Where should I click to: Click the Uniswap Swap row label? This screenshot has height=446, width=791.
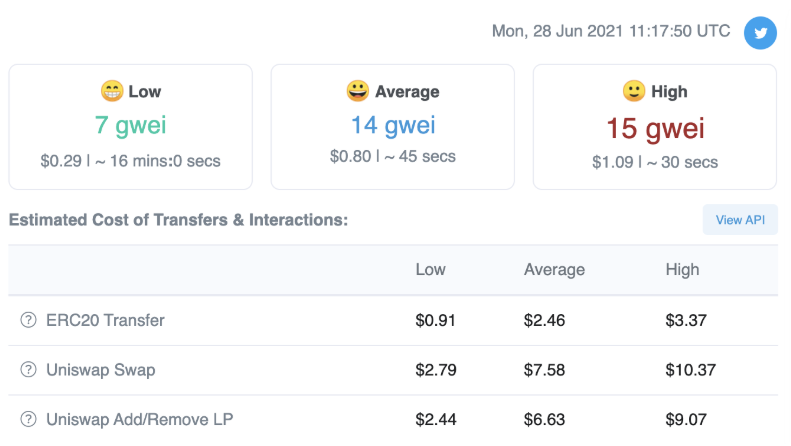pyautogui.click(x=100, y=370)
